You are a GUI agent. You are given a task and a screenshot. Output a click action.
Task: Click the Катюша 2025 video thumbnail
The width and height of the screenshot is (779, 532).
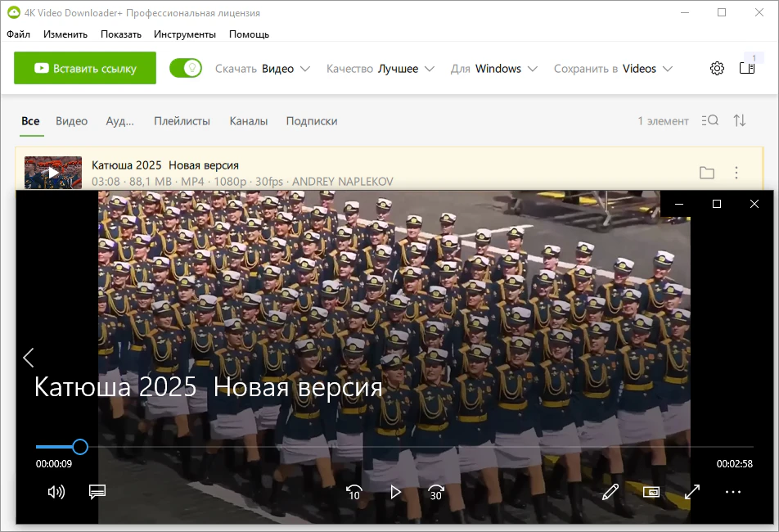pyautogui.click(x=53, y=173)
